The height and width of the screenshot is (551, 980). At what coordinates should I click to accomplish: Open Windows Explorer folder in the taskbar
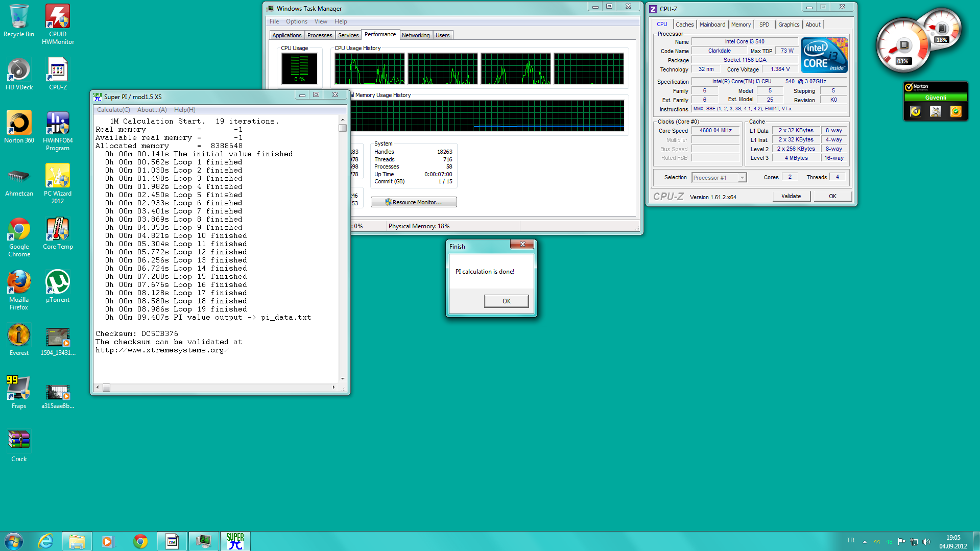77,541
